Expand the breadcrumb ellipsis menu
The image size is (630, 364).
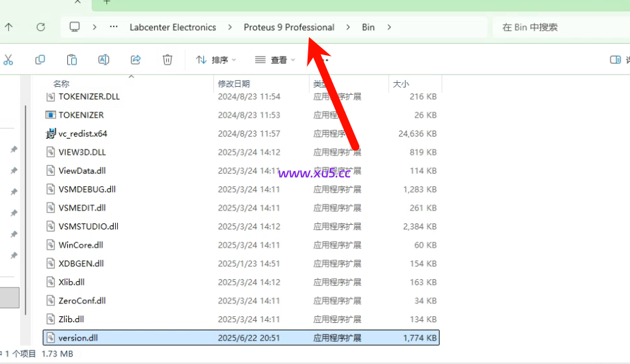[x=114, y=28]
